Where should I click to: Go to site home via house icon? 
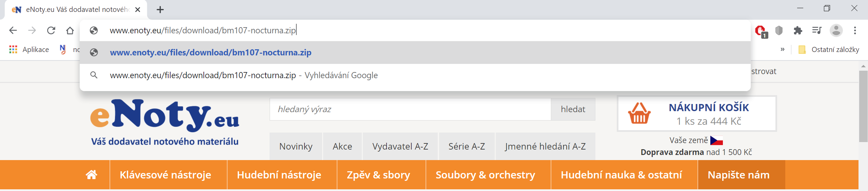tap(91, 175)
